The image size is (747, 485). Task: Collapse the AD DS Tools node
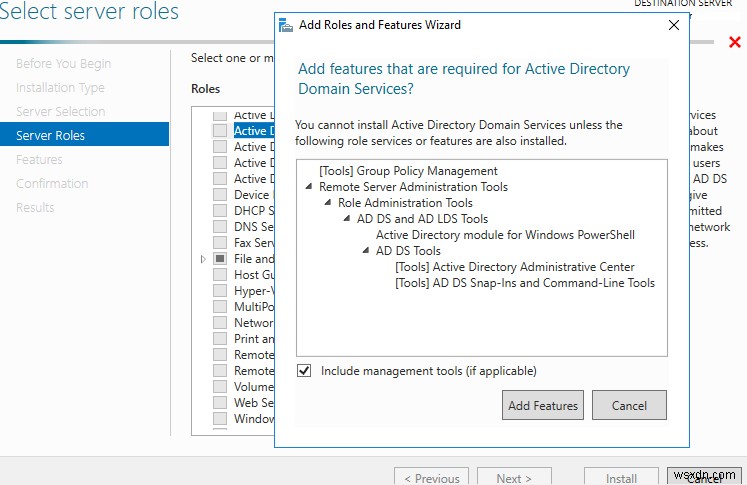click(x=365, y=250)
